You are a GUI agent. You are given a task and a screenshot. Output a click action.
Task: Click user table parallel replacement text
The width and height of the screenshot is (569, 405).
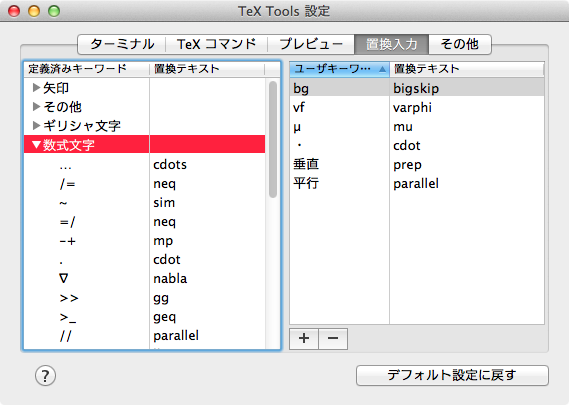coord(416,184)
